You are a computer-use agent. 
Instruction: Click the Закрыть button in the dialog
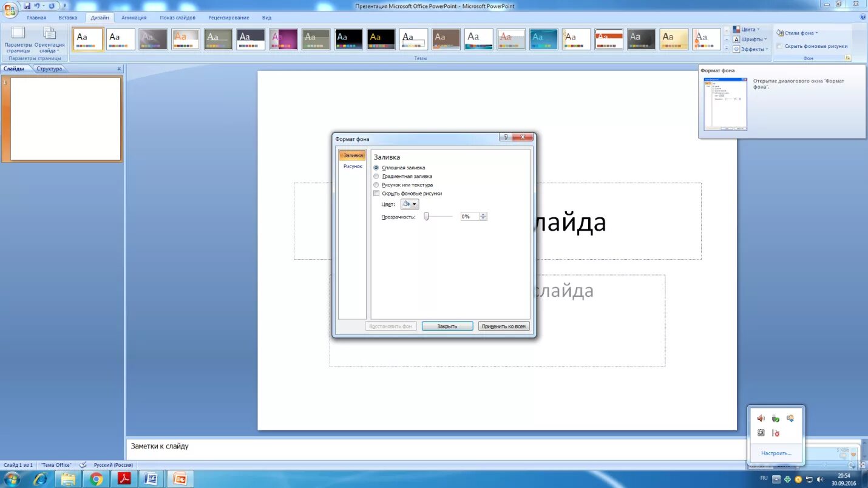(447, 326)
